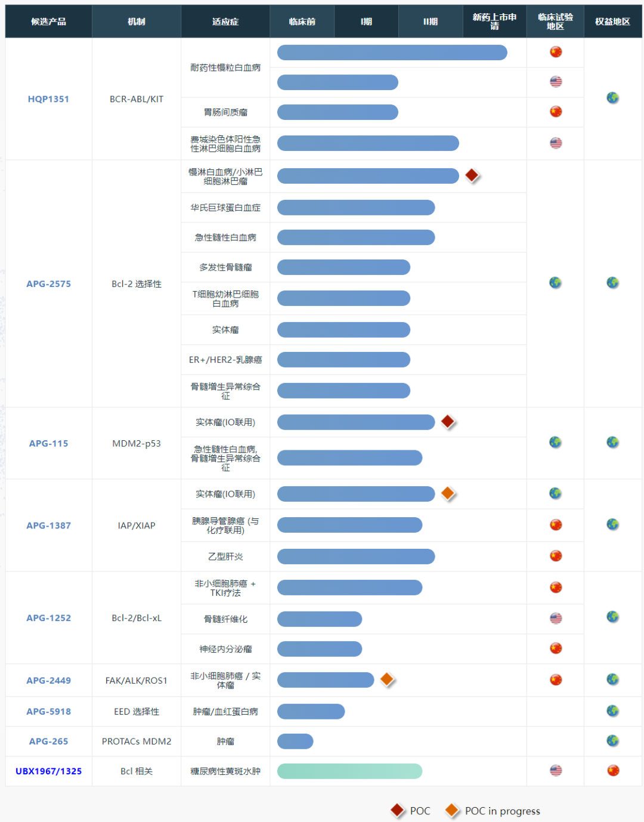
Task: Click the FAK/ALK/ROS1 mechanism cell
Action: 137,681
